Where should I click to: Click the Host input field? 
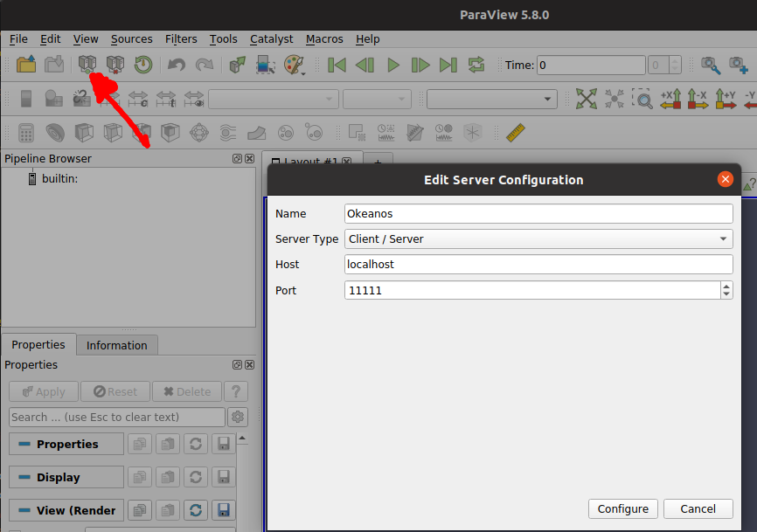[x=538, y=264]
